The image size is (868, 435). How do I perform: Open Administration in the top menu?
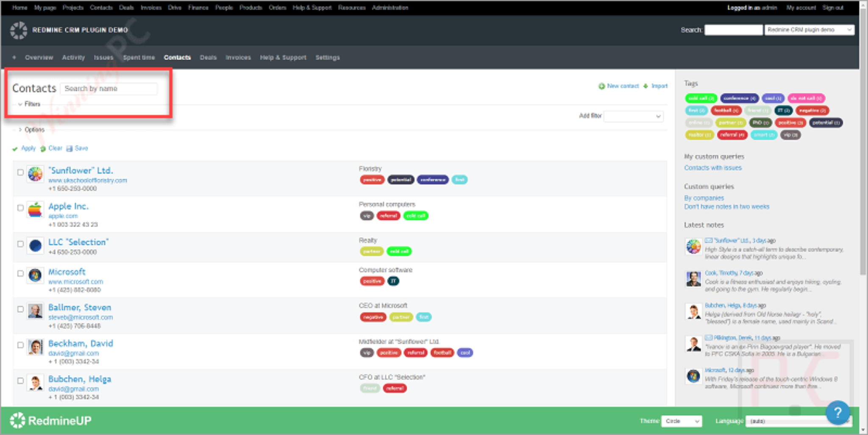pos(390,8)
